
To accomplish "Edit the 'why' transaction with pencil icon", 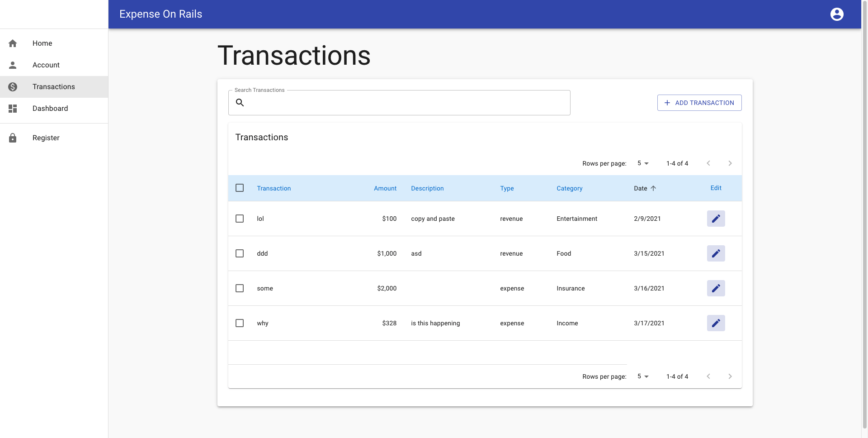I will click(x=716, y=323).
